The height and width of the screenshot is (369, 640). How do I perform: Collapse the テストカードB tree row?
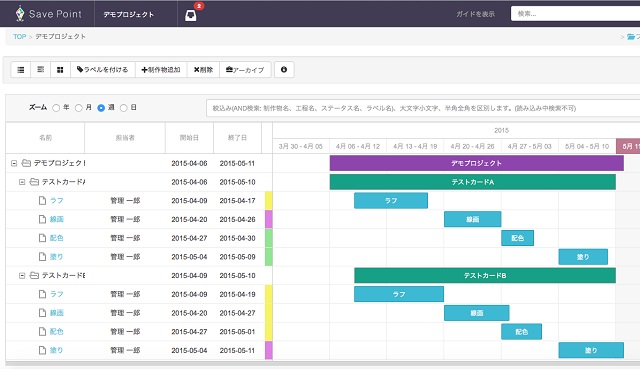22,276
